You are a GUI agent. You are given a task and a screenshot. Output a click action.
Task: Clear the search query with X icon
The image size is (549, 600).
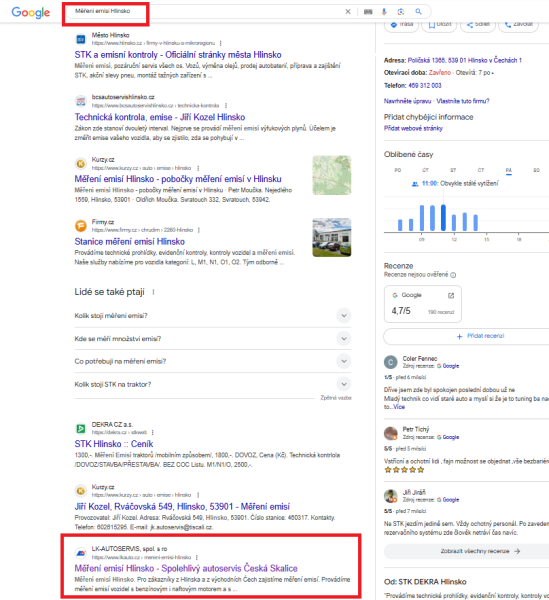pos(348,11)
